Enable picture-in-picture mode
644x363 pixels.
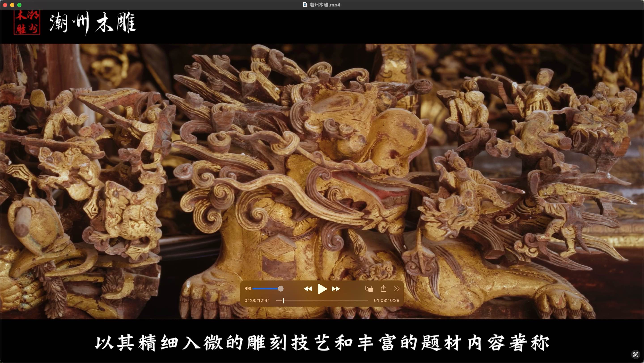point(369,289)
